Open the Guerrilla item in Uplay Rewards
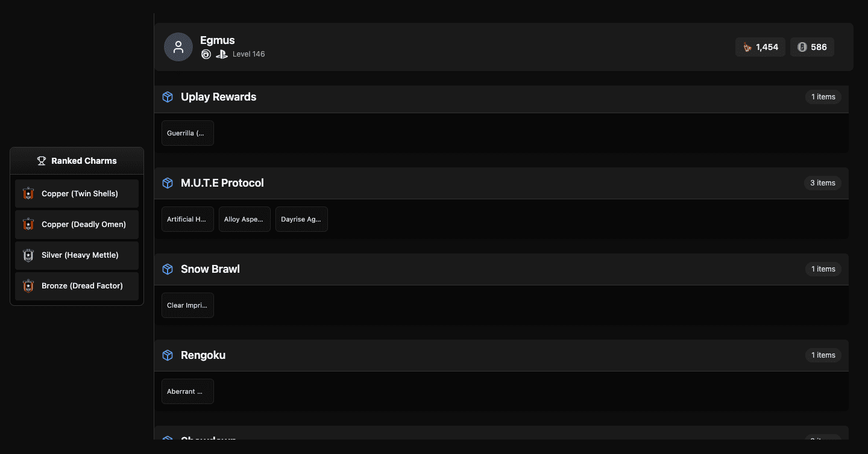The height and width of the screenshot is (454, 868). pos(187,133)
